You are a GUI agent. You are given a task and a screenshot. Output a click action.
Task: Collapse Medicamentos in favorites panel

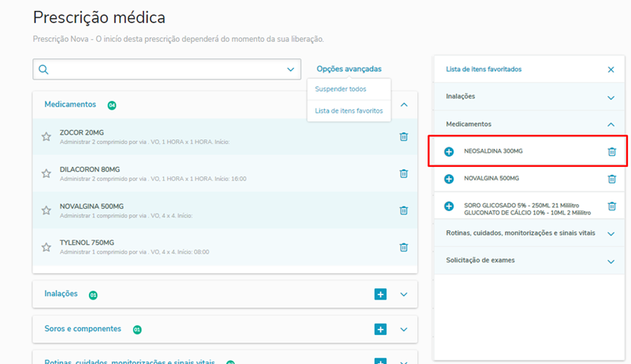pyautogui.click(x=610, y=124)
